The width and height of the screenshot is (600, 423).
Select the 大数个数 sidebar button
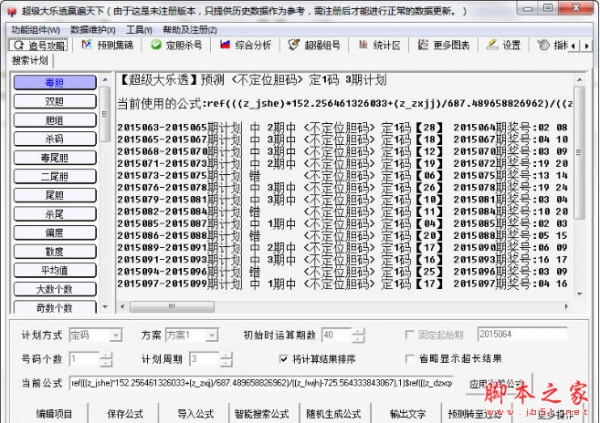[x=55, y=289]
